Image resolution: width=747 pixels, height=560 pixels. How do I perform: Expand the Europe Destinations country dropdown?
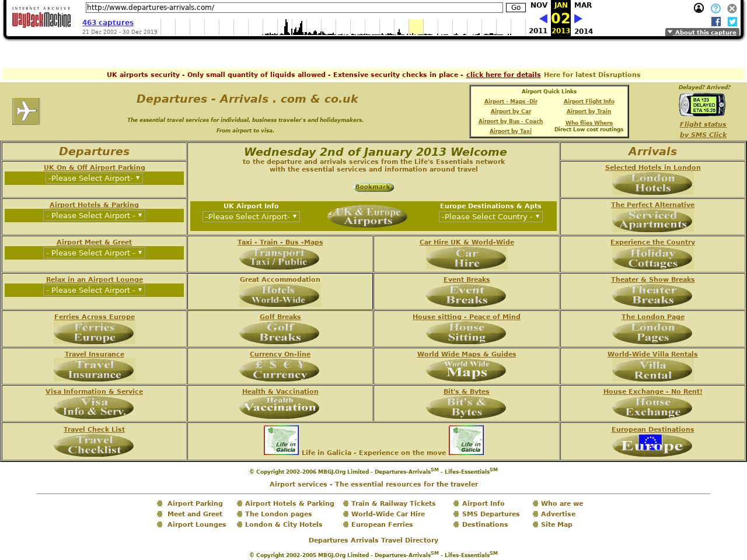pos(490,217)
